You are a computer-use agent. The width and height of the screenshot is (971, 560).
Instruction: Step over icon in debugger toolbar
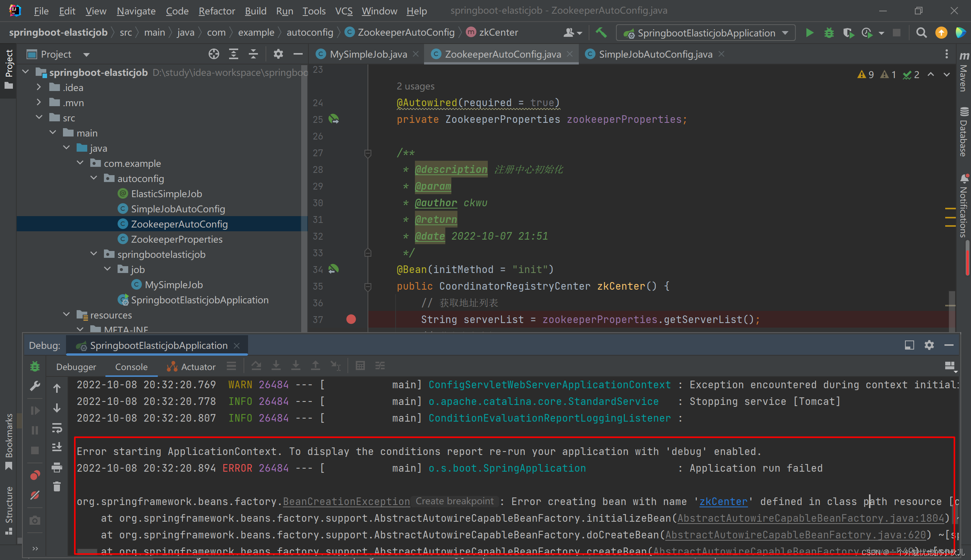pyautogui.click(x=256, y=366)
